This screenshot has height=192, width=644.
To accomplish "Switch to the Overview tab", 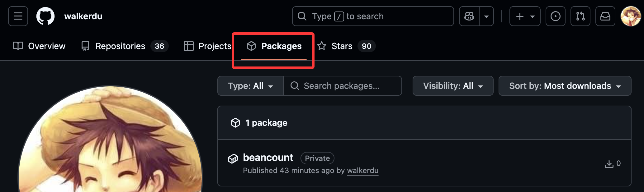I will (40, 46).
